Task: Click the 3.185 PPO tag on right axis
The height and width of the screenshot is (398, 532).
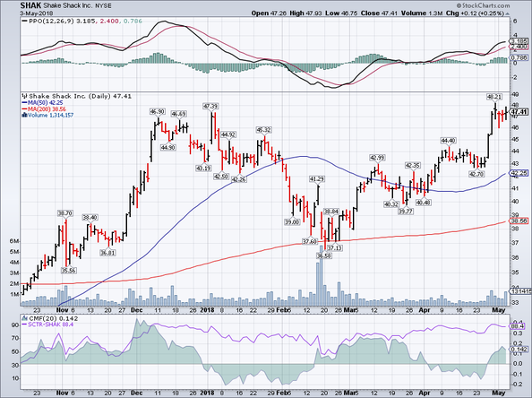Action: pos(519,41)
